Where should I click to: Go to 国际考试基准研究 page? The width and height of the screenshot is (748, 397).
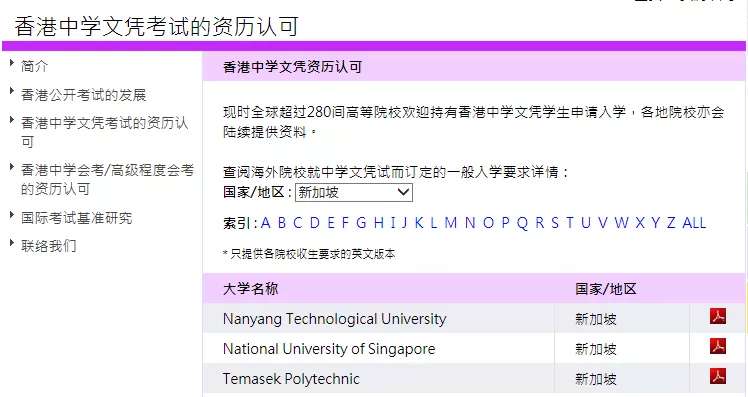click(x=76, y=218)
